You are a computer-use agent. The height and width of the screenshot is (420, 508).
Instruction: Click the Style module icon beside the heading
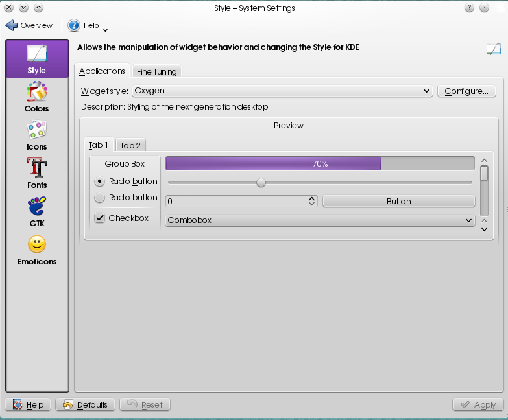[494, 49]
